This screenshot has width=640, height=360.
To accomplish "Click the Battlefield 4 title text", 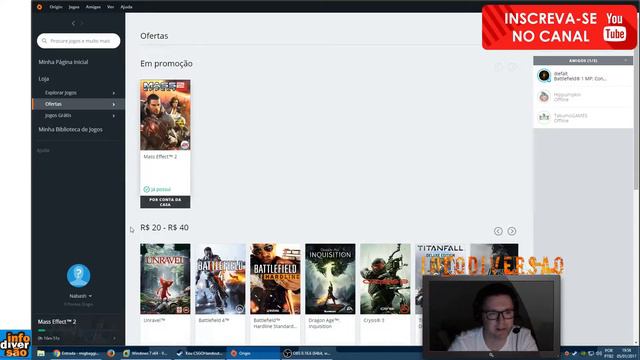I will 214,320.
